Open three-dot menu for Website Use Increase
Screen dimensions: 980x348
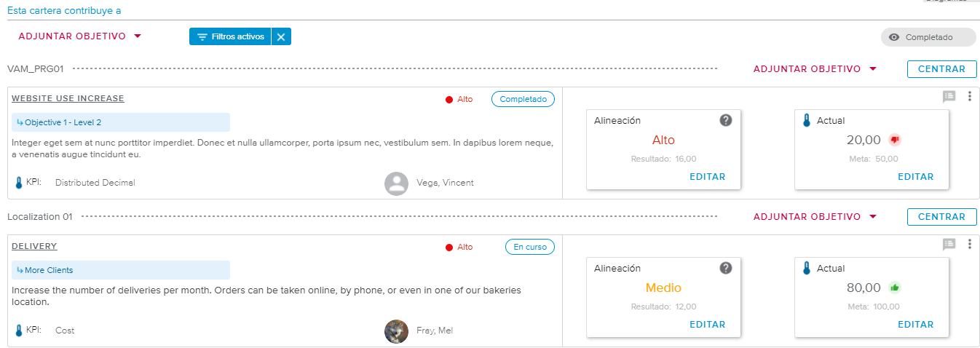[x=969, y=96]
